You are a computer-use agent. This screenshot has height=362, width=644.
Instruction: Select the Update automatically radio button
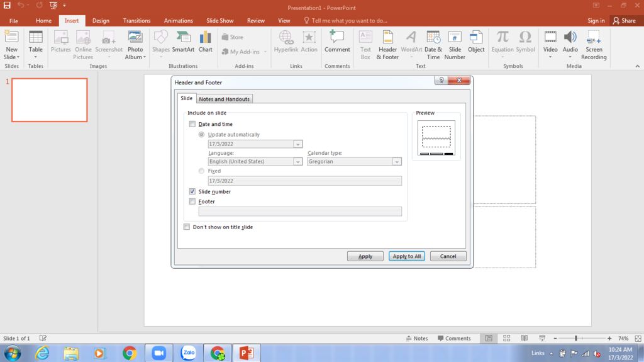pyautogui.click(x=201, y=135)
